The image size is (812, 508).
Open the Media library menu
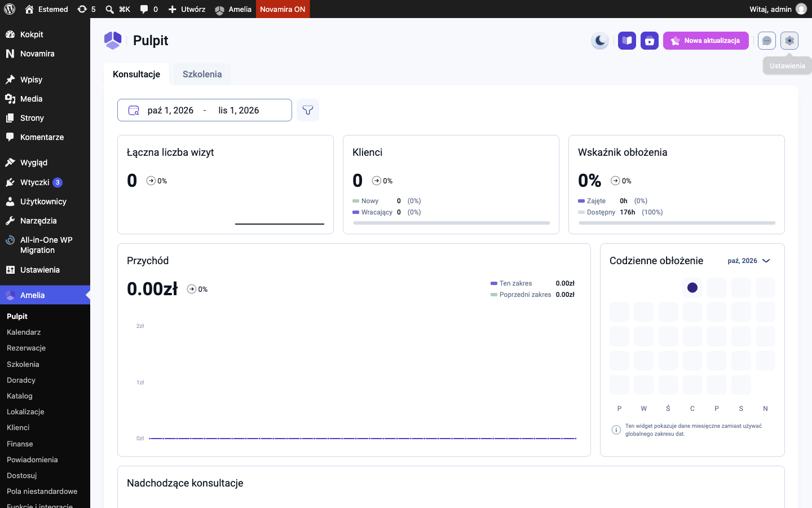pyautogui.click(x=45, y=99)
